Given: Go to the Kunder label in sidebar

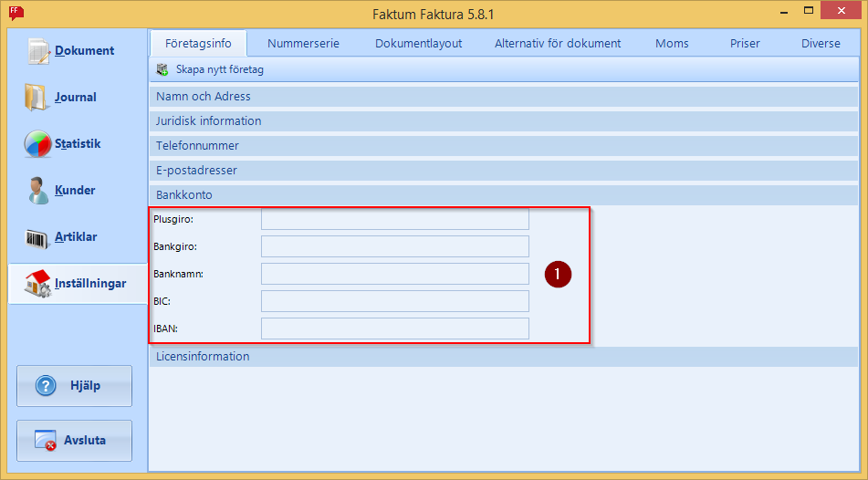Looking at the screenshot, I should click(75, 191).
